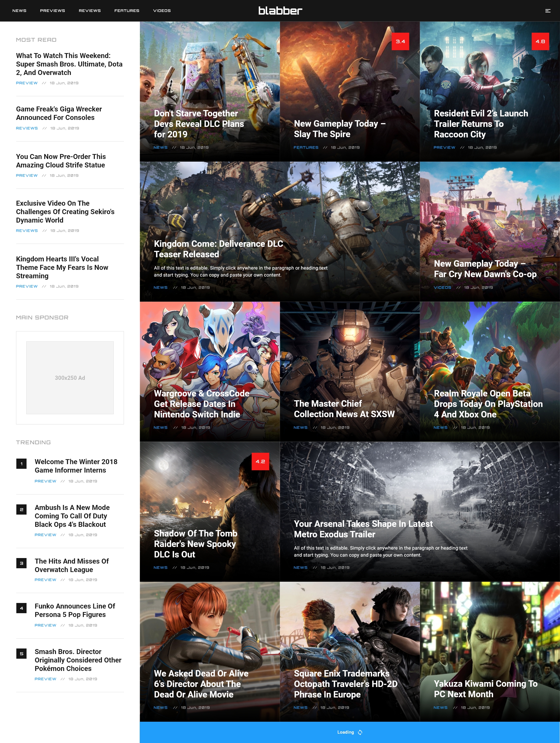
Task: Open 'Kingdom Come: Deliverance DLC Teaser' headline
Action: point(218,249)
